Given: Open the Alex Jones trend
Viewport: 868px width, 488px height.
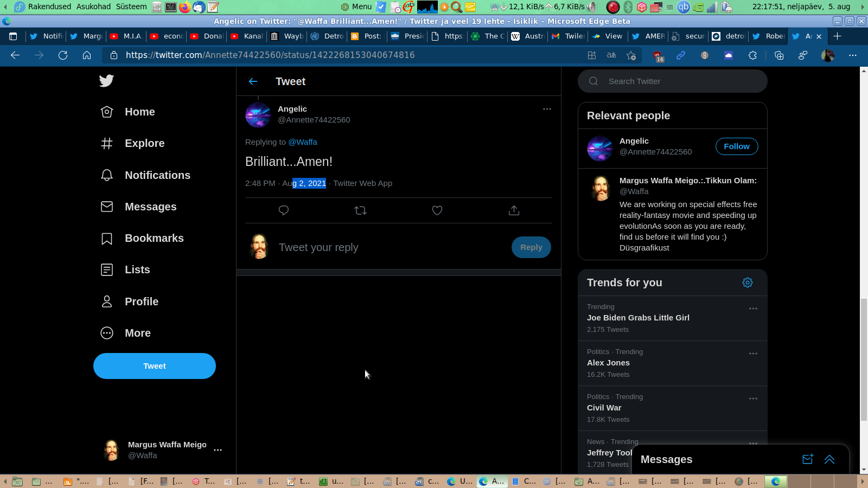Looking at the screenshot, I should point(608,363).
